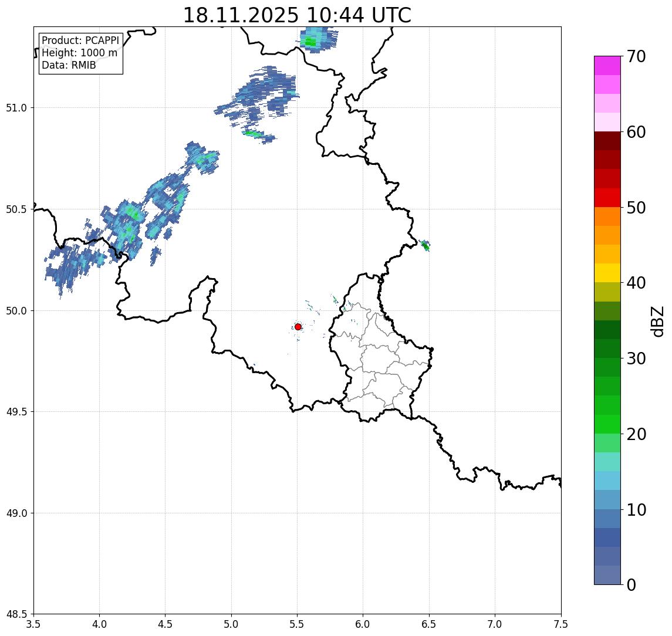Click the 'Product: PCAPPI' legend line
This screenshot has height=636, width=672.
pos(80,40)
